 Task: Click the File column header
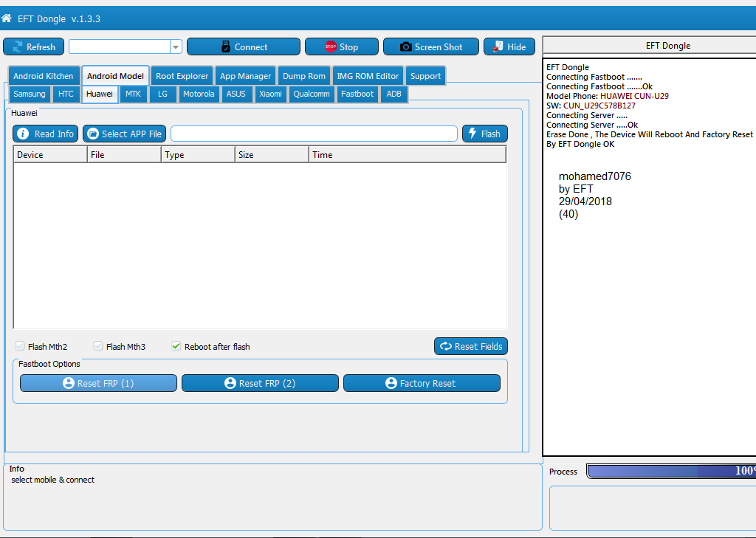(124, 155)
